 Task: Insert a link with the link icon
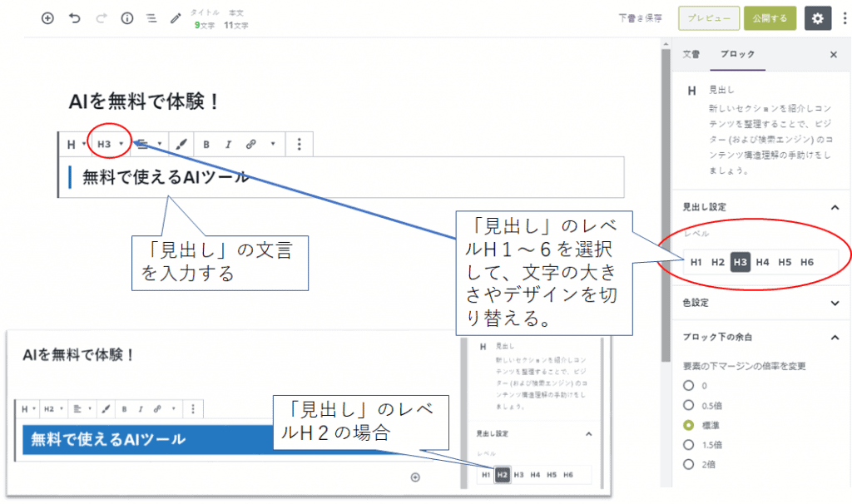point(250,145)
